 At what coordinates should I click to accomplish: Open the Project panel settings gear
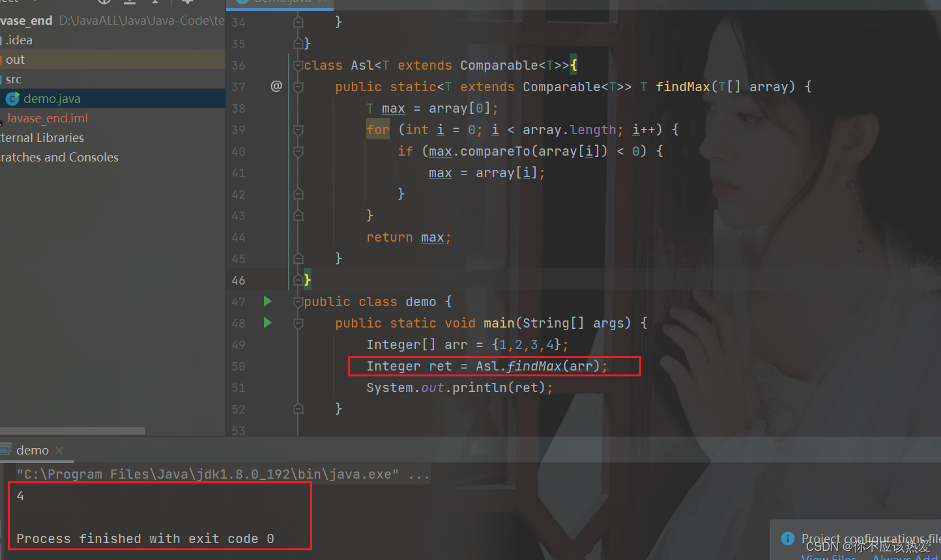pyautogui.click(x=188, y=2)
